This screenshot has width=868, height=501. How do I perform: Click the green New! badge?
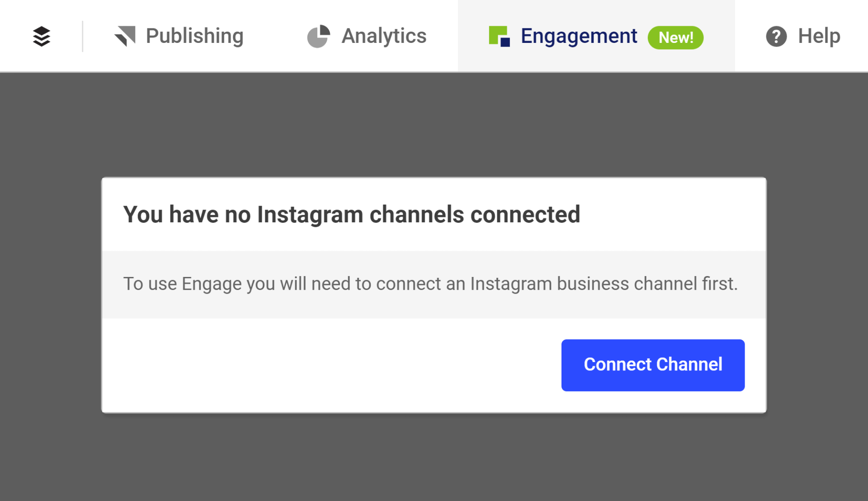pyautogui.click(x=675, y=37)
